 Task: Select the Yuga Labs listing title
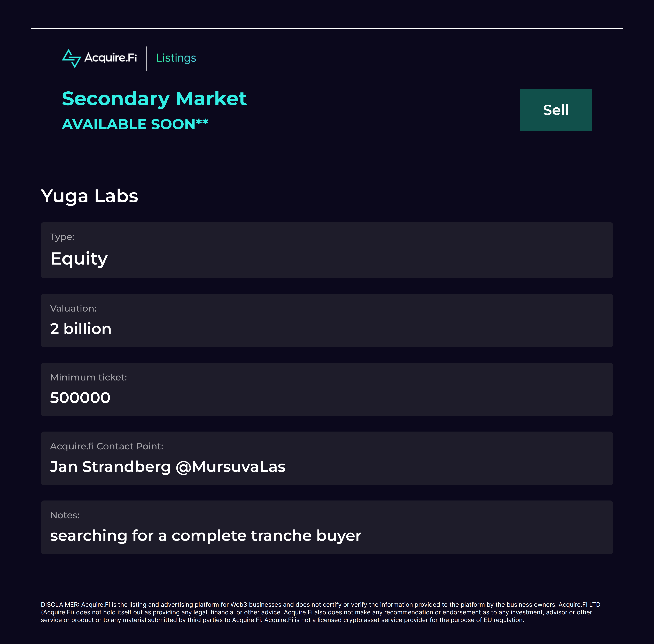pyautogui.click(x=89, y=196)
